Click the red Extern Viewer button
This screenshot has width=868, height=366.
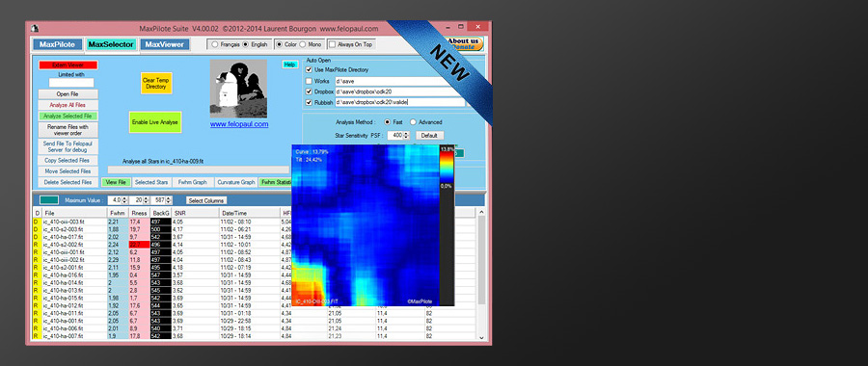(x=68, y=65)
